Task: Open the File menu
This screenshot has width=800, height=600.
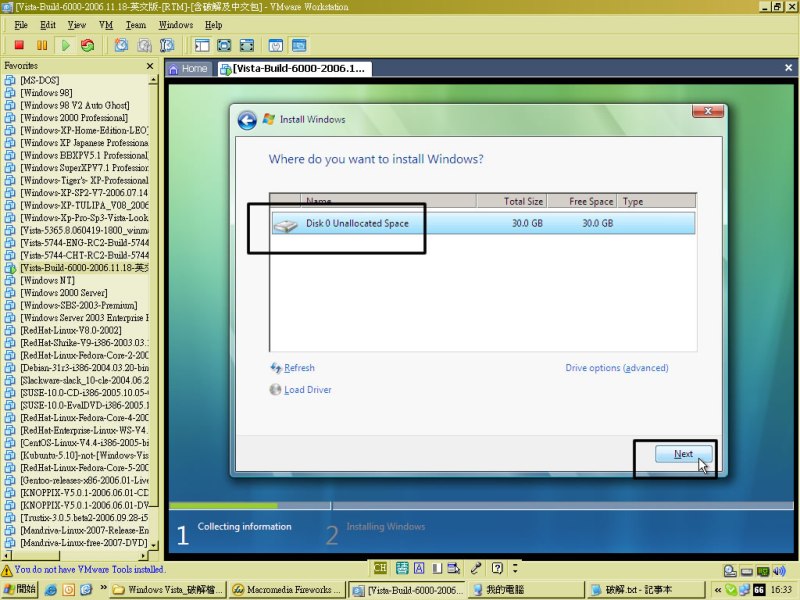Action: pos(21,25)
